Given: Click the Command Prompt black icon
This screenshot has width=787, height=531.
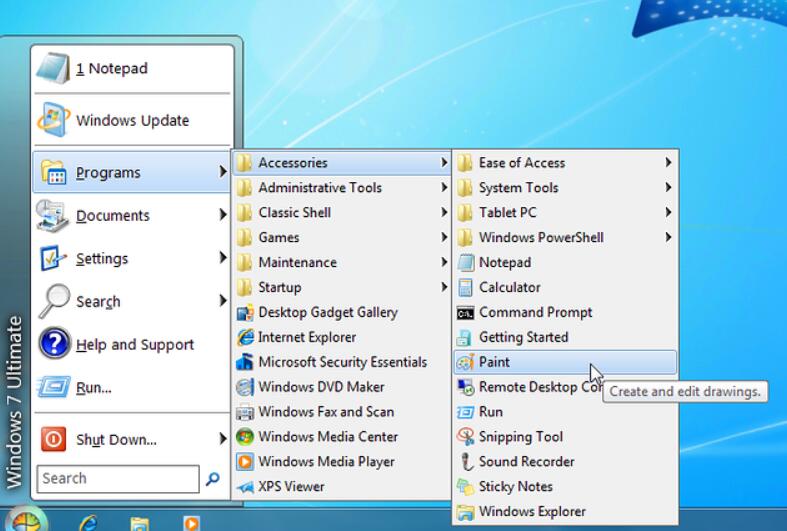Looking at the screenshot, I should 465,314.
